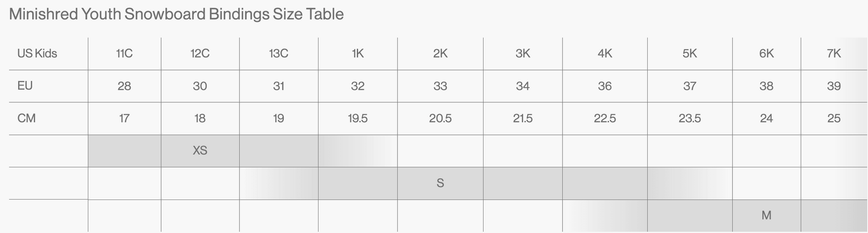Screen dimensions: 868x233
Task: Click EU size 39 cell
Action: 834,86
